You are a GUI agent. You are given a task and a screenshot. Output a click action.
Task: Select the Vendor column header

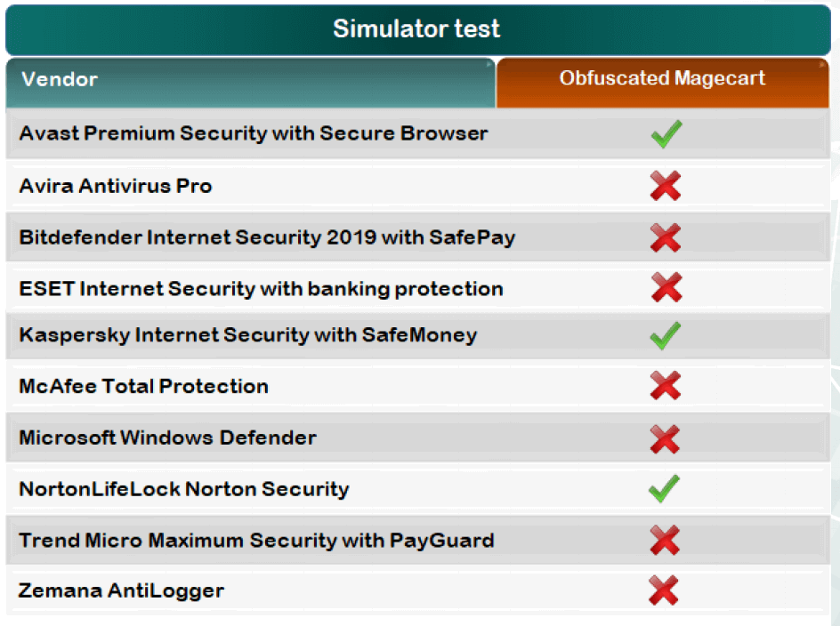[60, 79]
